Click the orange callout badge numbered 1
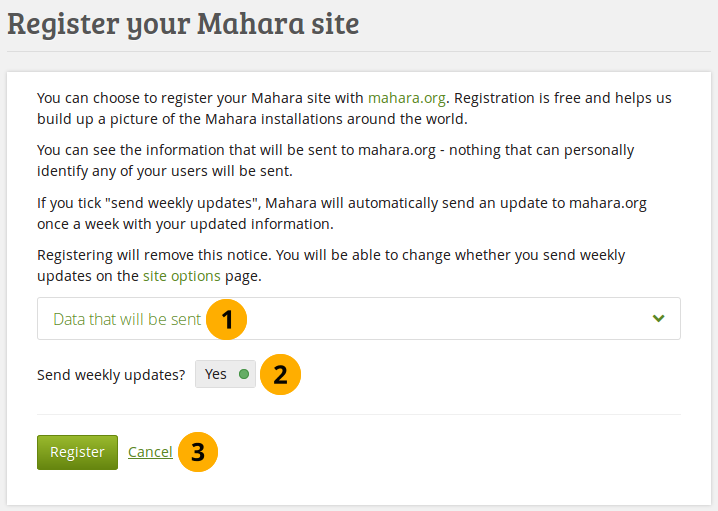Viewport: 718px width, 511px height. click(229, 319)
